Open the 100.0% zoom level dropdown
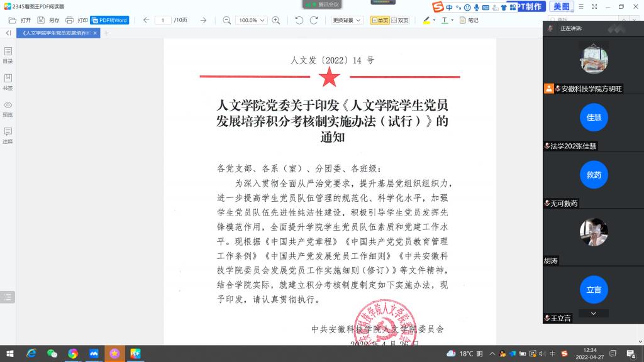This screenshot has height=362, width=644. [x=252, y=20]
